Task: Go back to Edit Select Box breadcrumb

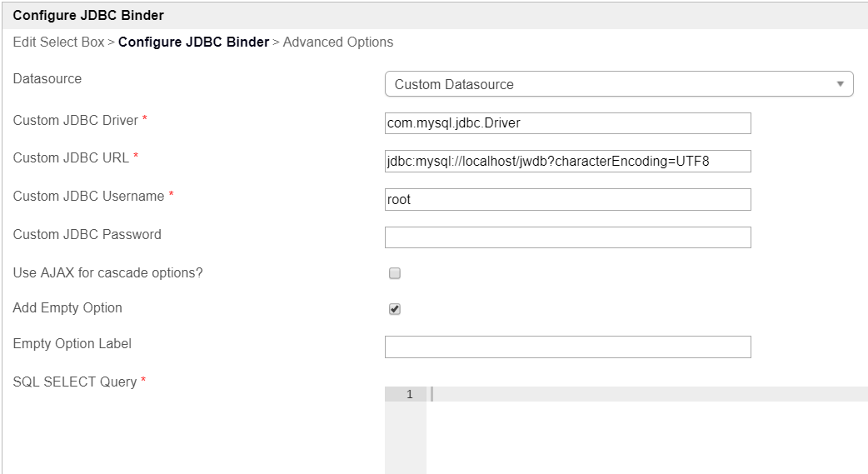Action: pos(58,42)
